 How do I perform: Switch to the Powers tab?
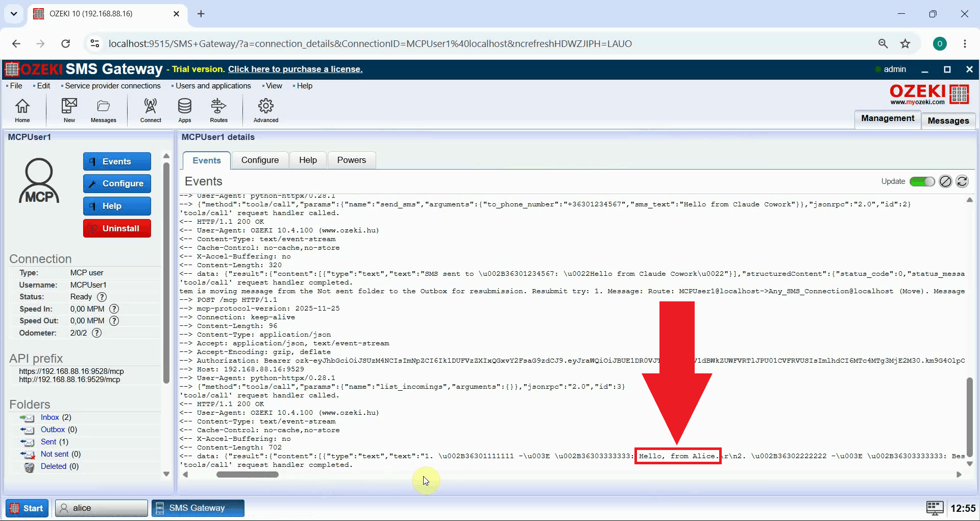352,160
